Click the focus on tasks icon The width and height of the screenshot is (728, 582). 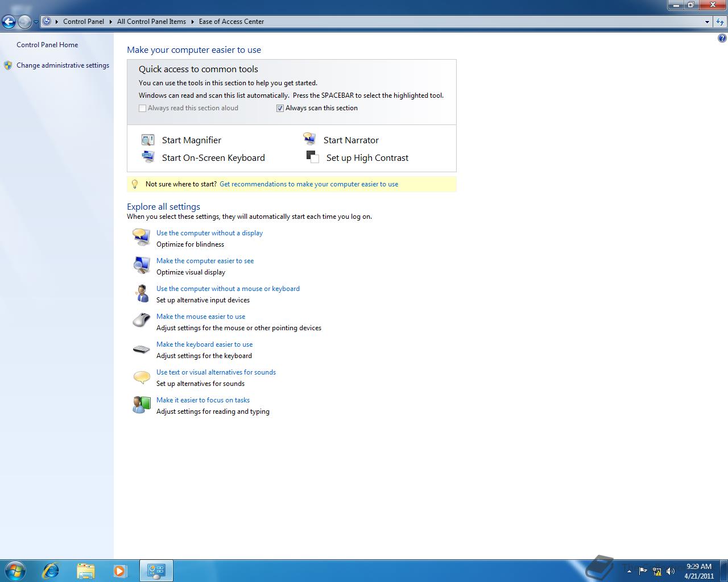pos(141,405)
